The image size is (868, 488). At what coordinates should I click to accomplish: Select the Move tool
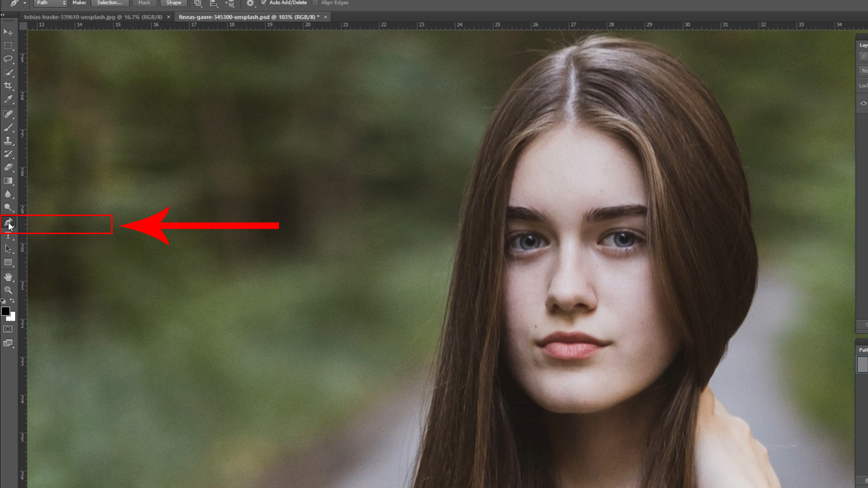pyautogui.click(x=7, y=33)
